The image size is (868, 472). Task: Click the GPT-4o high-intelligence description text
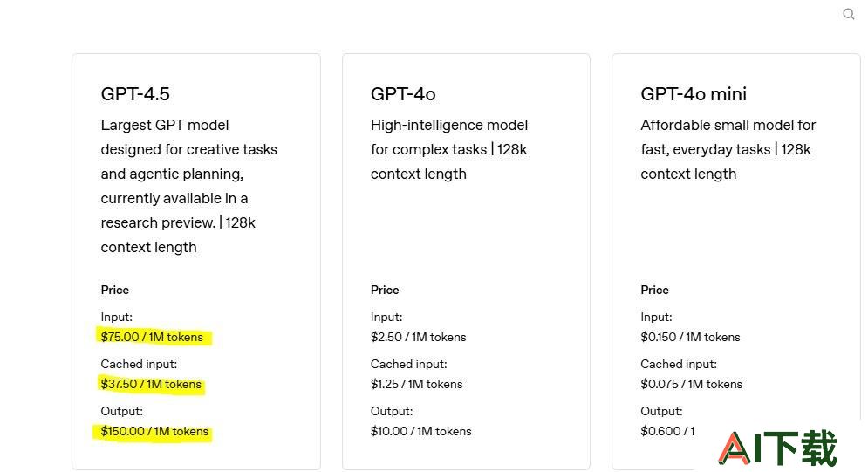(449, 149)
